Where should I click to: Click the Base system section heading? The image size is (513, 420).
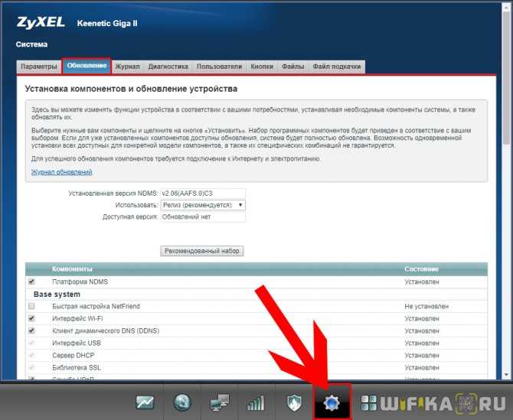click(x=57, y=295)
